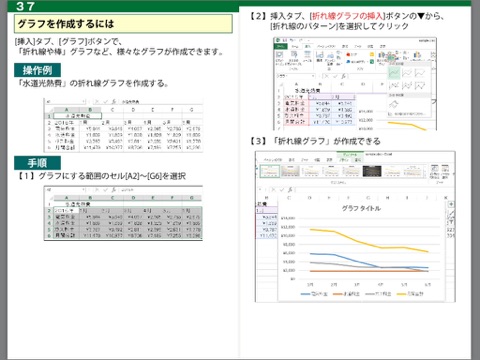Click the fx icon in step 3 formula bar
Image resolution: width=480 pixels, height=360 pixels.
click(290, 190)
